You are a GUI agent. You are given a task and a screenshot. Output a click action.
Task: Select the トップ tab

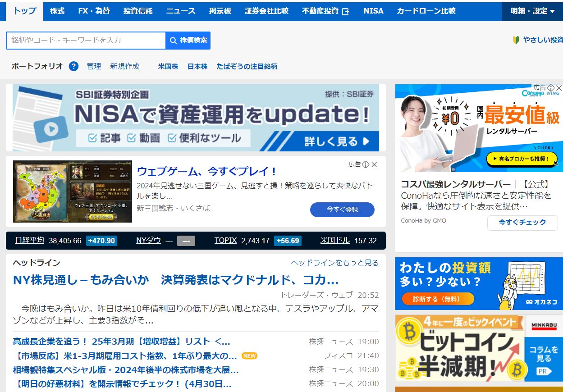click(x=25, y=11)
